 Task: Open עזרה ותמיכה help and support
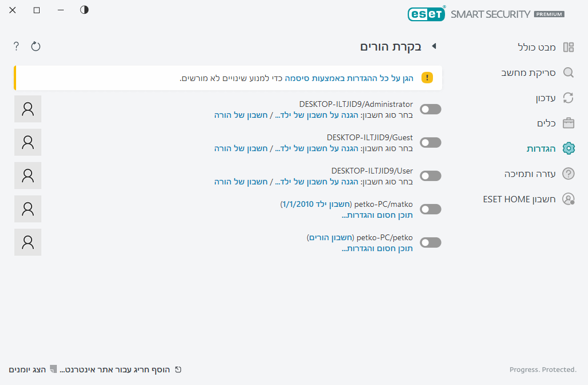point(531,174)
